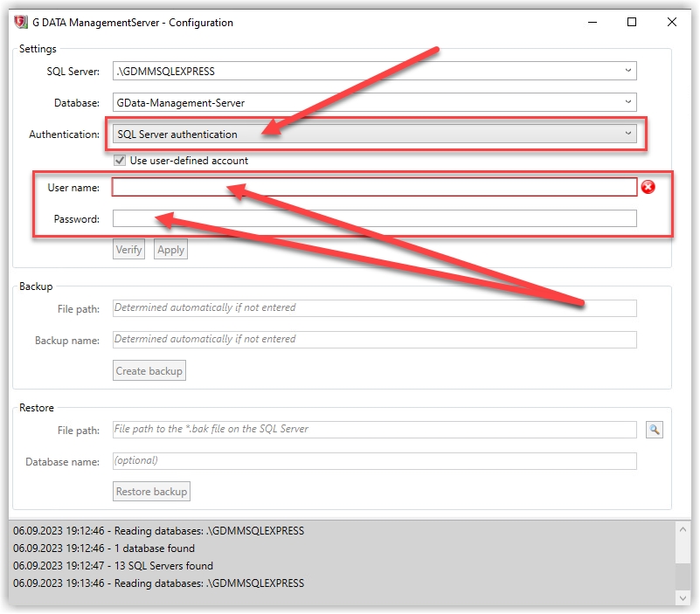
Task: Maximize the Configuration window
Action: click(632, 22)
